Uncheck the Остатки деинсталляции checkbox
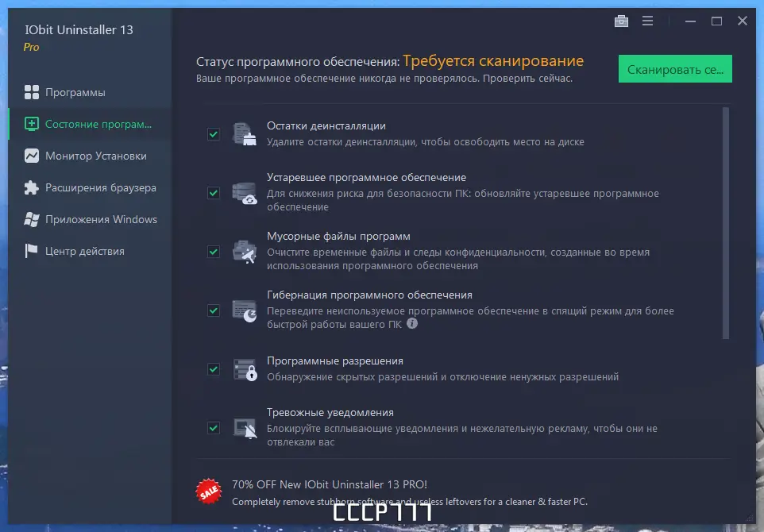 (x=213, y=134)
